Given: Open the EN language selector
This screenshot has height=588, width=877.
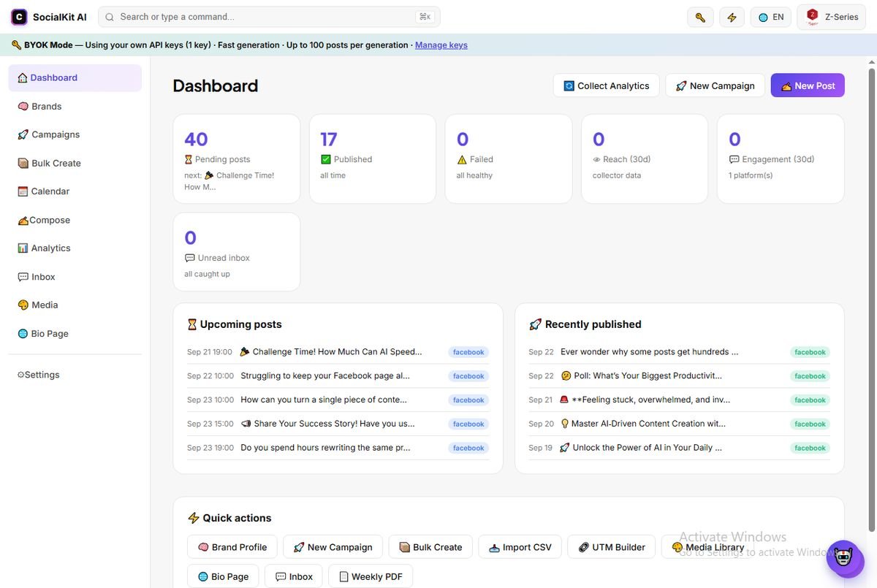Looking at the screenshot, I should coord(771,17).
